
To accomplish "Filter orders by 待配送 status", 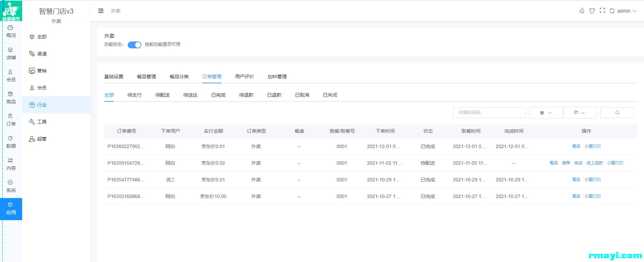I will 162,95.
